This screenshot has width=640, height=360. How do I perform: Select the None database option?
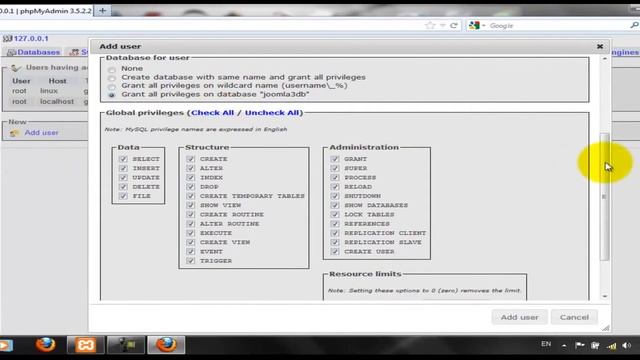111,70
